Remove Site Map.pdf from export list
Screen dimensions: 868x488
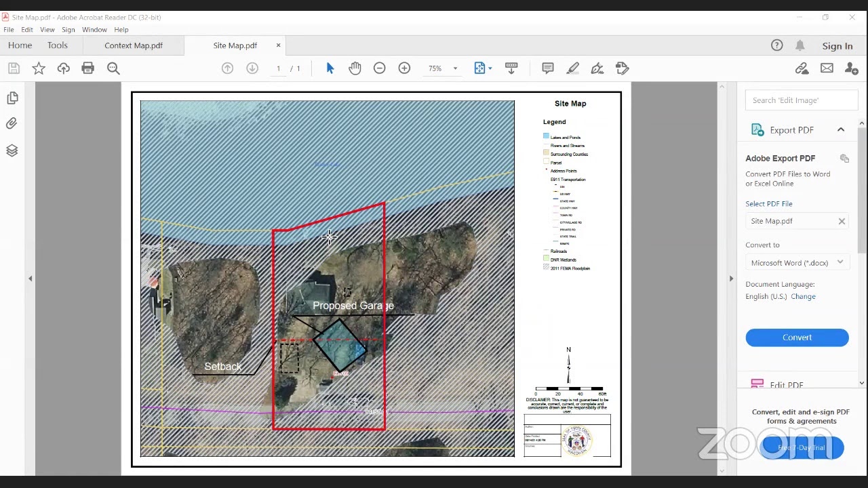[842, 221]
